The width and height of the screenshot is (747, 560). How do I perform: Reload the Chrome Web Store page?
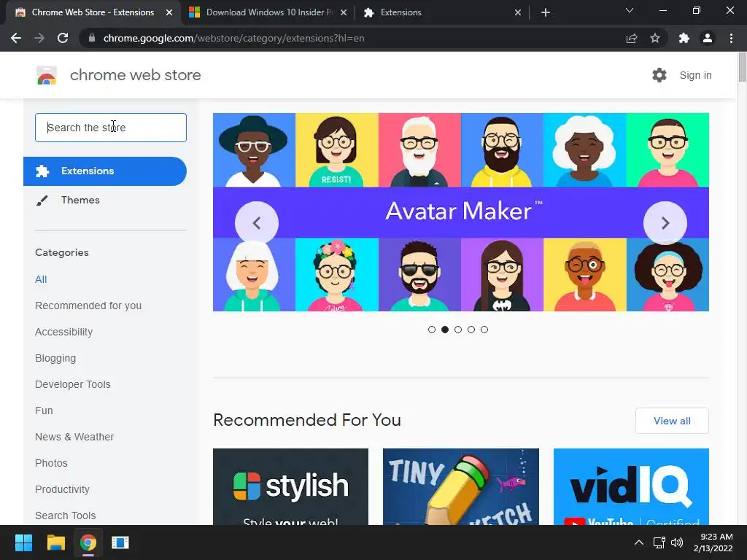63,38
